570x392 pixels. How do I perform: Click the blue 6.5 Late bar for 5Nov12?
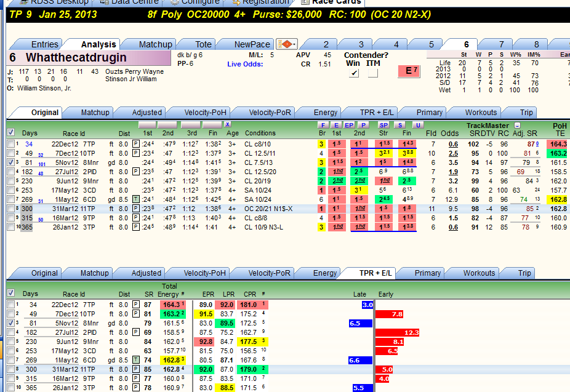point(361,323)
